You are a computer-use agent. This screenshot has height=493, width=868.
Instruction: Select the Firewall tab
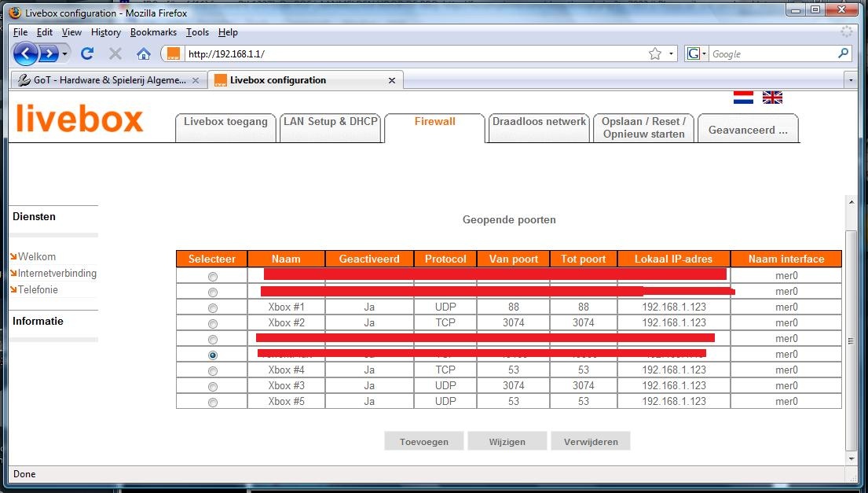434,128
